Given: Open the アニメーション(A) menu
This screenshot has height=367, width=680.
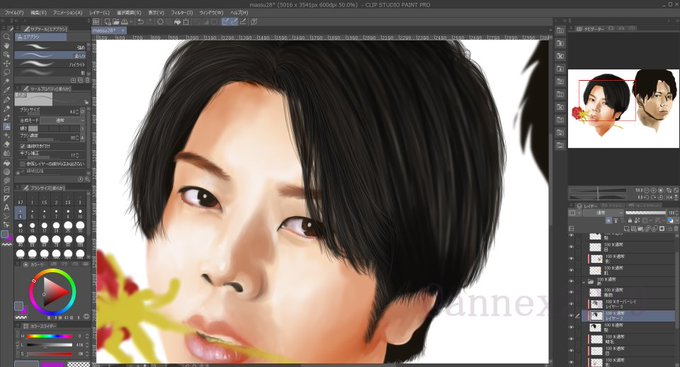Looking at the screenshot, I should tap(68, 13).
